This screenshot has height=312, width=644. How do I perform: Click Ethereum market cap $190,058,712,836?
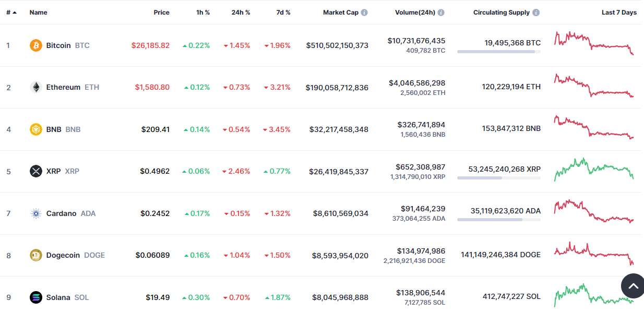[x=337, y=87]
